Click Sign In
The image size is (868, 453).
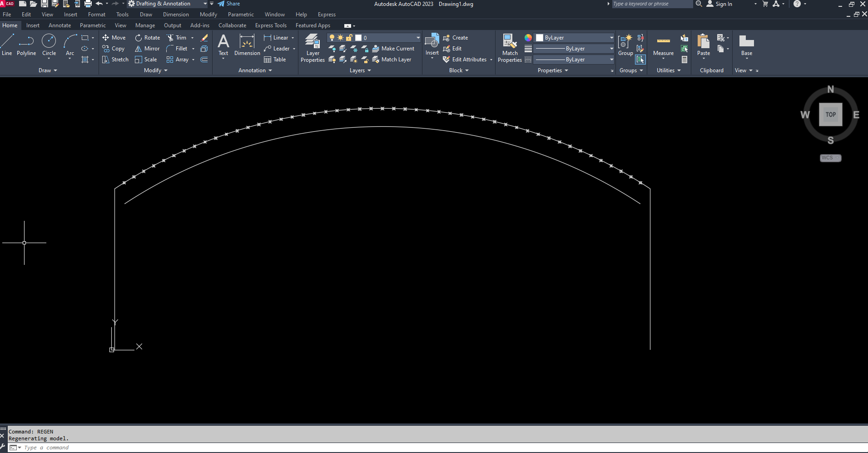(x=719, y=4)
